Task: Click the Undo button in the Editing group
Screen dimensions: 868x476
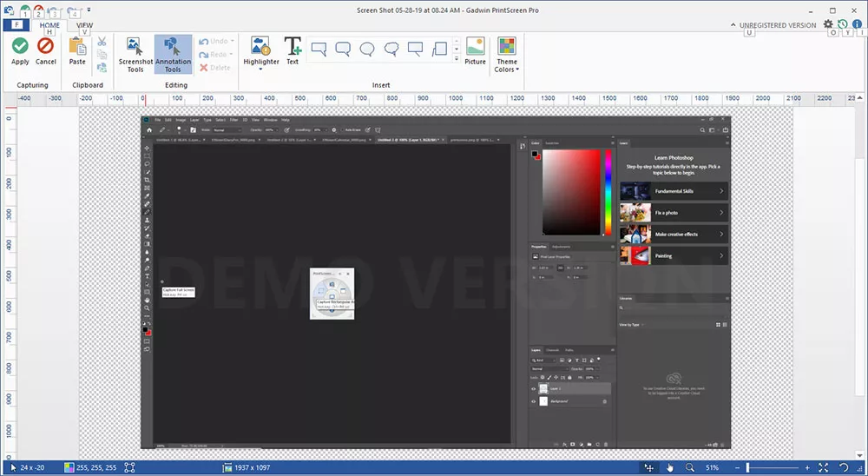Action: coord(214,41)
